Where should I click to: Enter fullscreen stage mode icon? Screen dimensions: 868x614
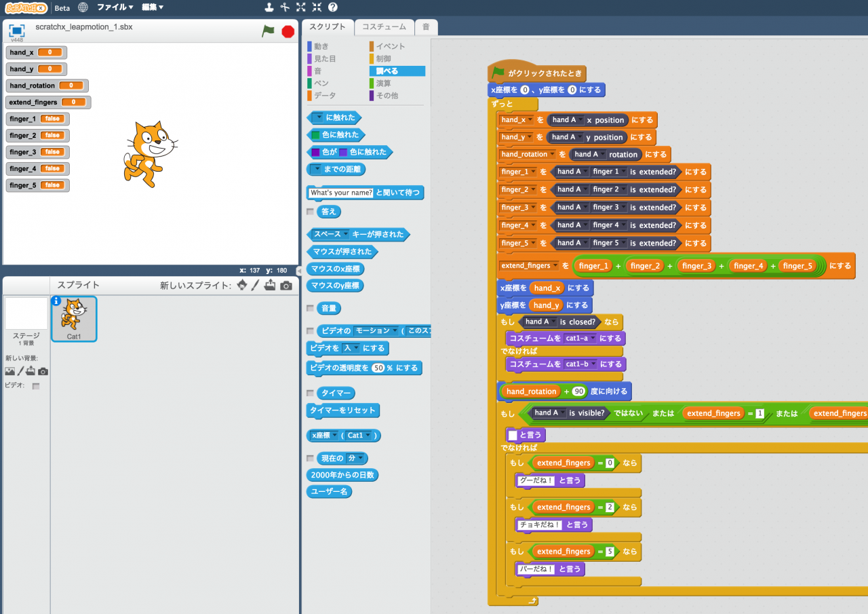pos(17,31)
